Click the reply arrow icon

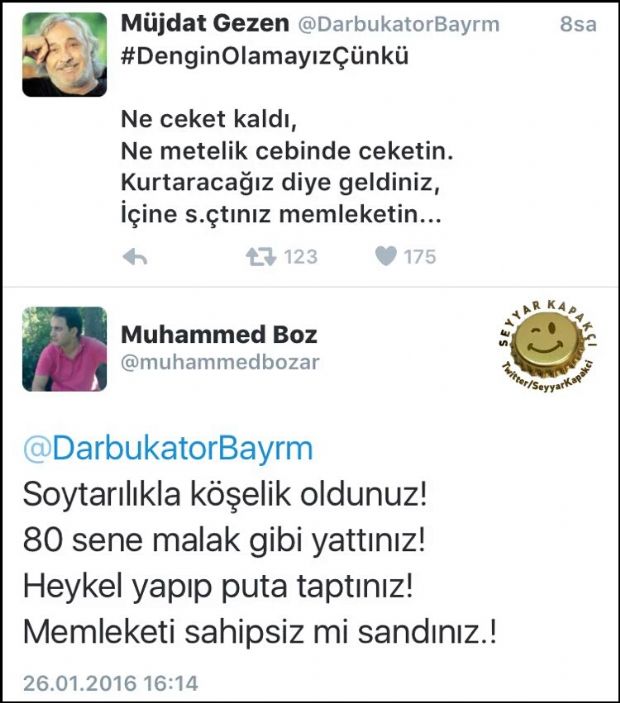point(135,257)
